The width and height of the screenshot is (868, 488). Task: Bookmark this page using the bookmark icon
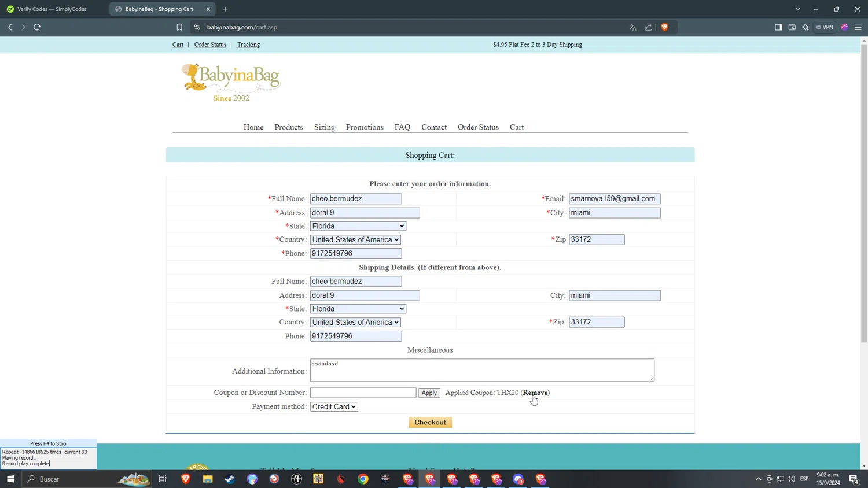[179, 27]
